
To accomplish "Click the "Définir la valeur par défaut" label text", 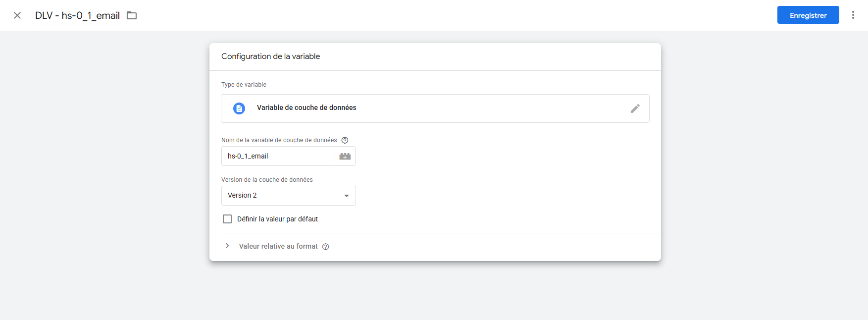I will tap(277, 219).
